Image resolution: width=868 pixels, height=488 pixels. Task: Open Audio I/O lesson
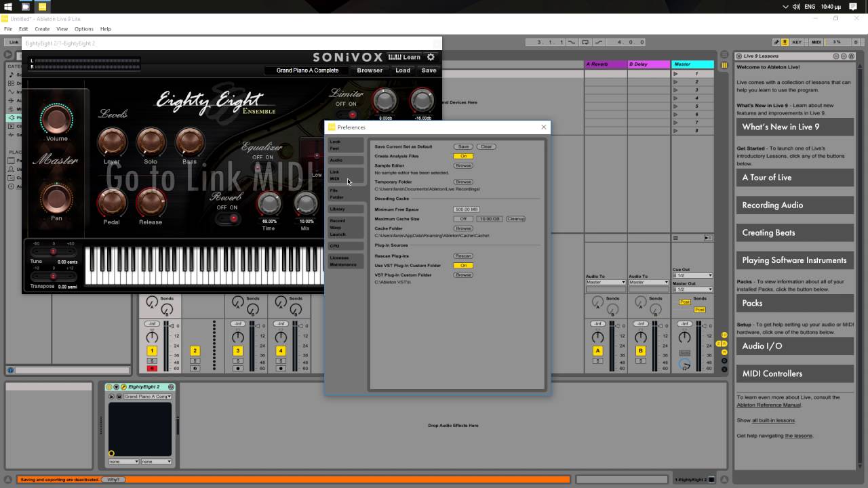(795, 346)
